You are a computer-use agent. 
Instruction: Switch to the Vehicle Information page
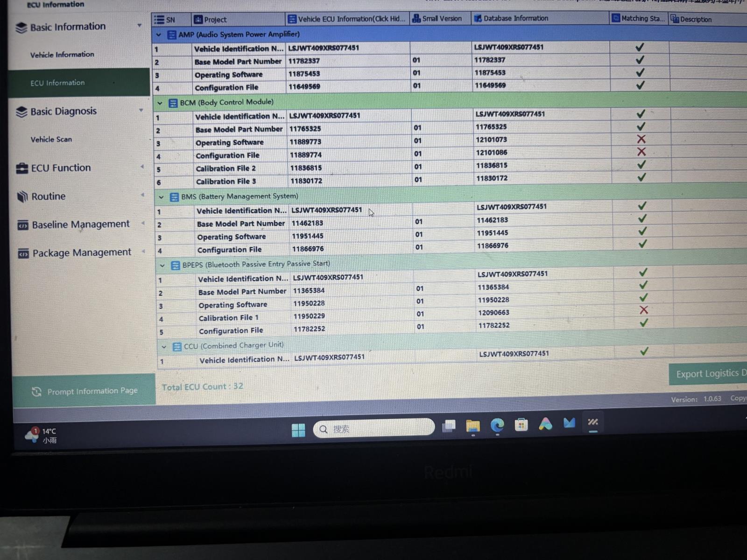click(62, 55)
